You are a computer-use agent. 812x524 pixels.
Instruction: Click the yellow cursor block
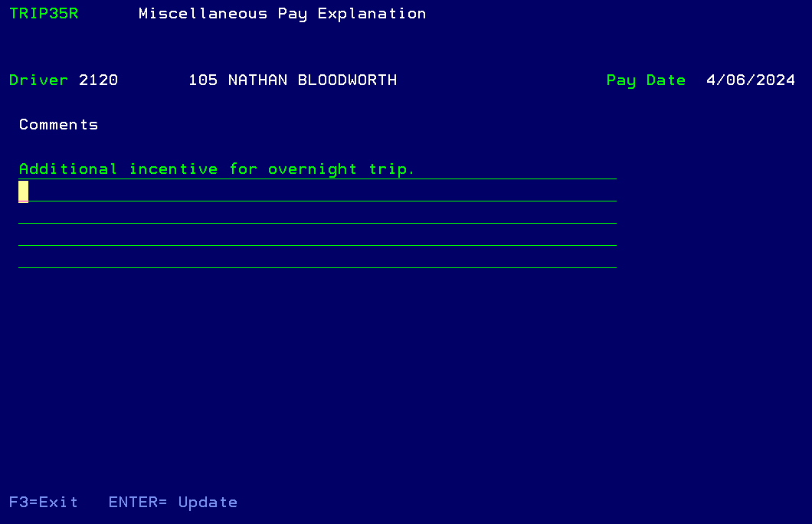point(24,191)
